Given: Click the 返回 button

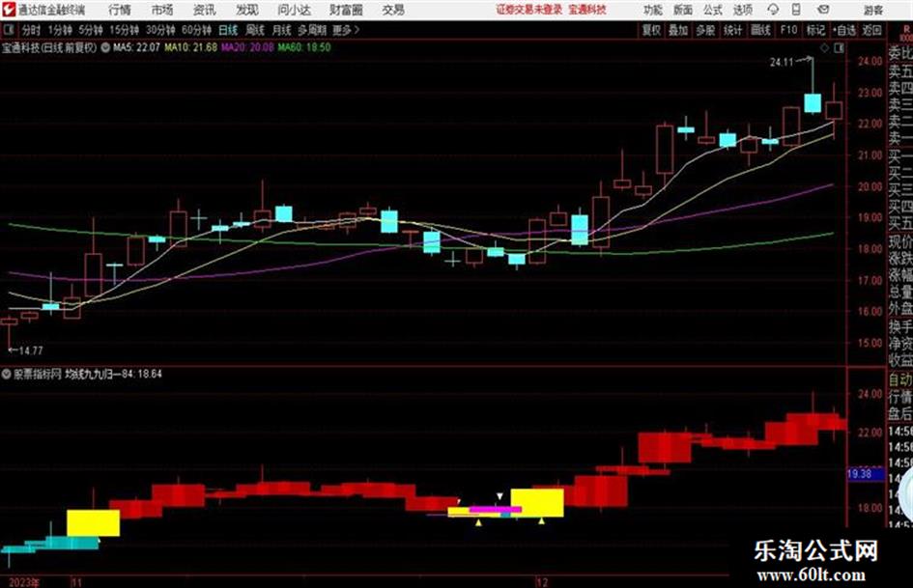Looking at the screenshot, I should (871, 30).
